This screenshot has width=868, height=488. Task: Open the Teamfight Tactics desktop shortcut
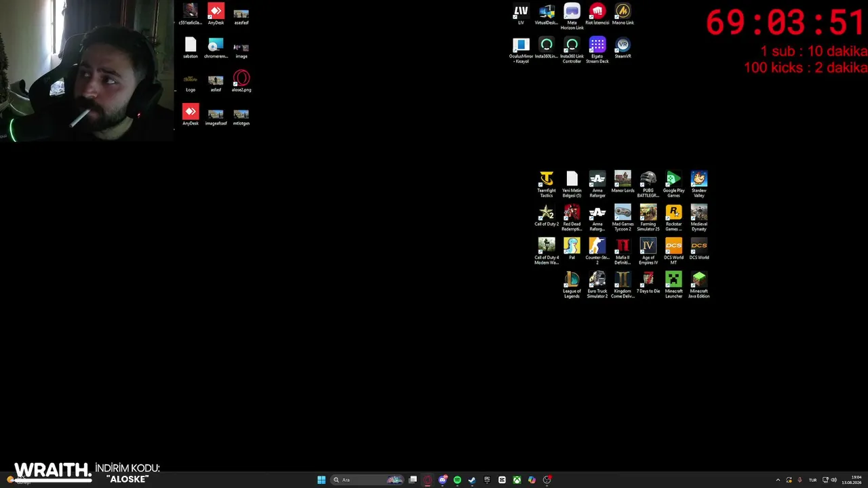point(546,184)
